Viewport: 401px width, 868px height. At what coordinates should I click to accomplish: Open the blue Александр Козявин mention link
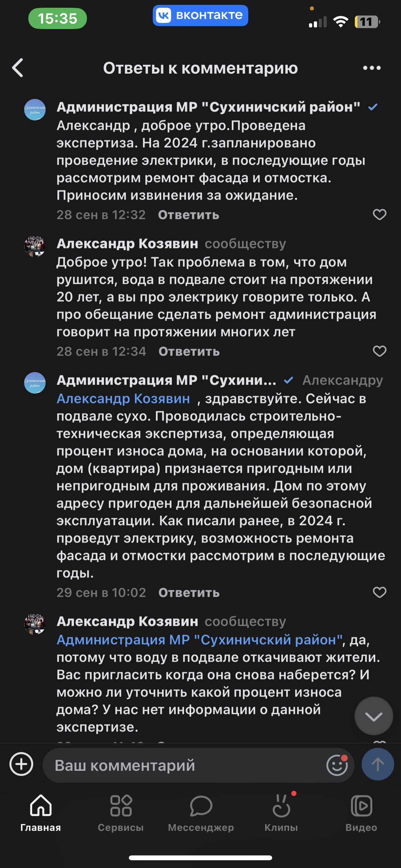pos(123,399)
